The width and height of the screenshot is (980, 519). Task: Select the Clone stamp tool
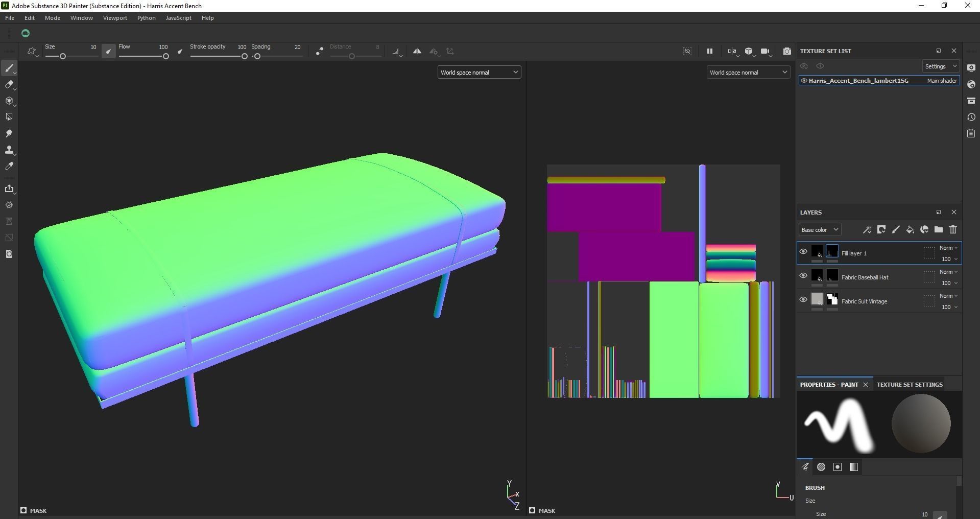(9, 150)
